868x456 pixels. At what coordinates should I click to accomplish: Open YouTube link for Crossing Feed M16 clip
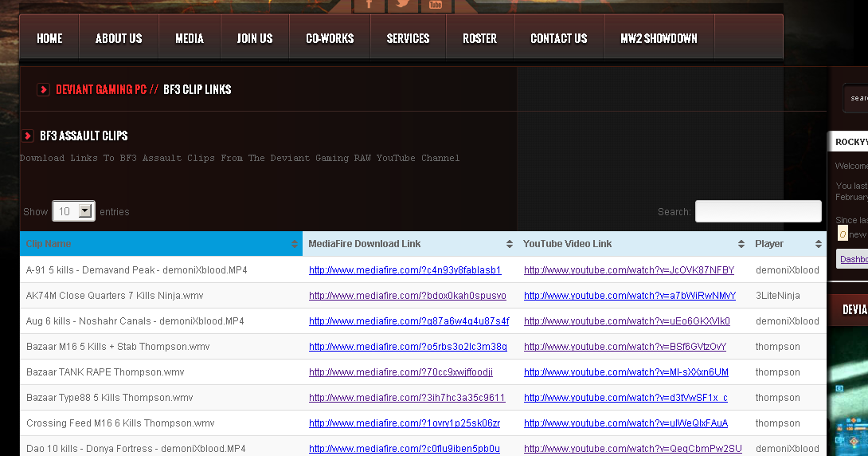[x=626, y=423]
